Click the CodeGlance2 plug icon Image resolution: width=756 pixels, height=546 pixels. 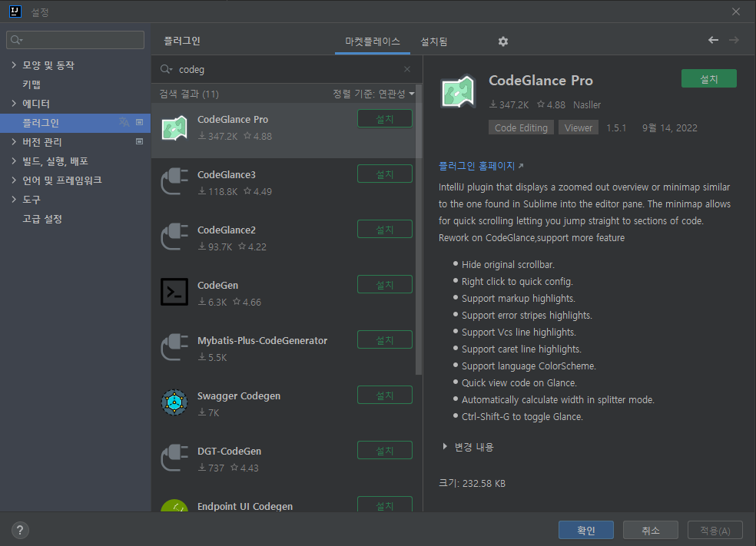174,237
